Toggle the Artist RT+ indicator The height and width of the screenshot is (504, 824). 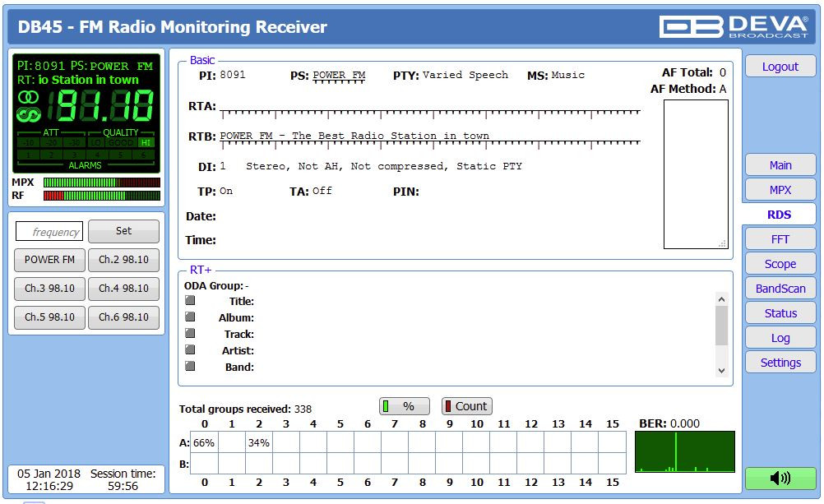190,349
